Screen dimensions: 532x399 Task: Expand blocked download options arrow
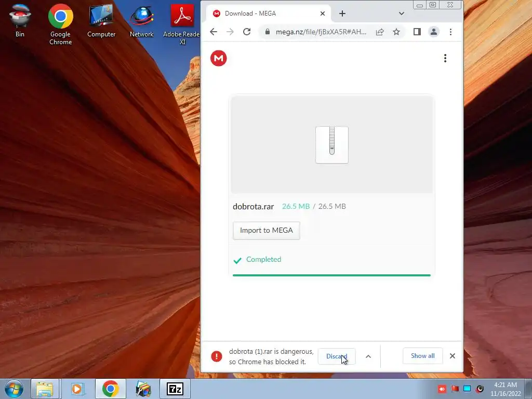[x=368, y=356]
